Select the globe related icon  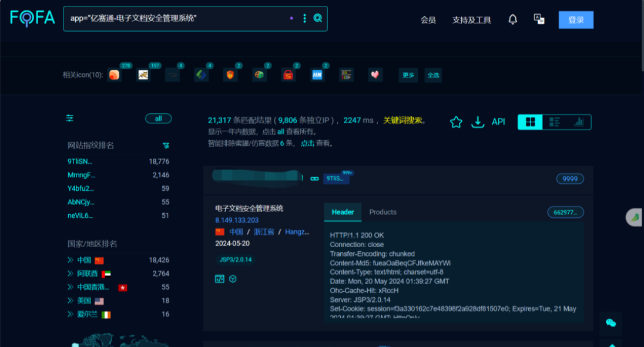point(259,75)
